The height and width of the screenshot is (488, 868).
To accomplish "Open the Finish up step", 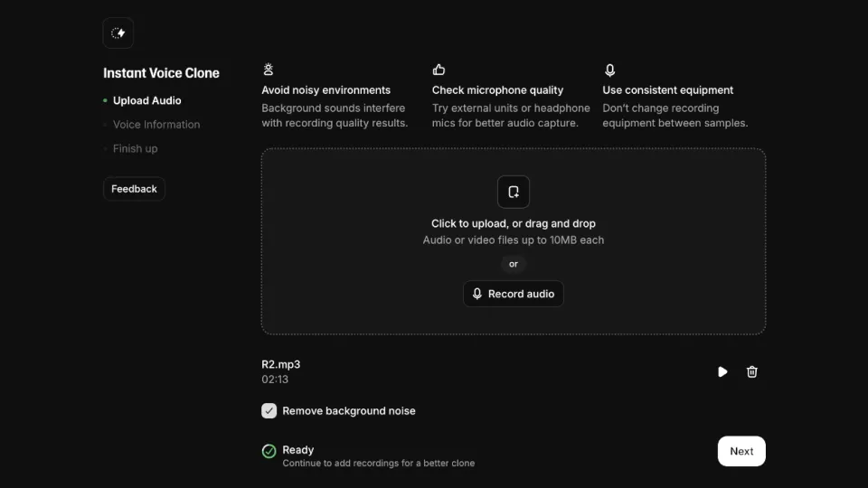I will pos(135,149).
